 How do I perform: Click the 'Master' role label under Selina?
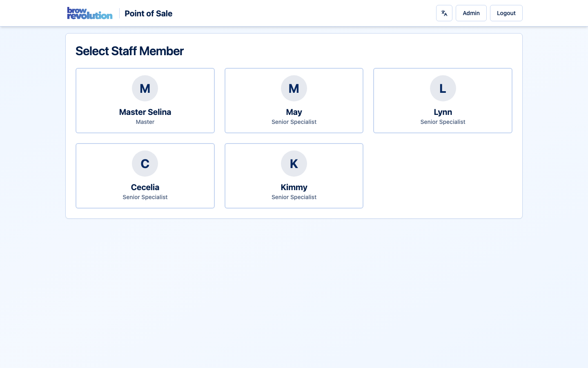point(145,122)
